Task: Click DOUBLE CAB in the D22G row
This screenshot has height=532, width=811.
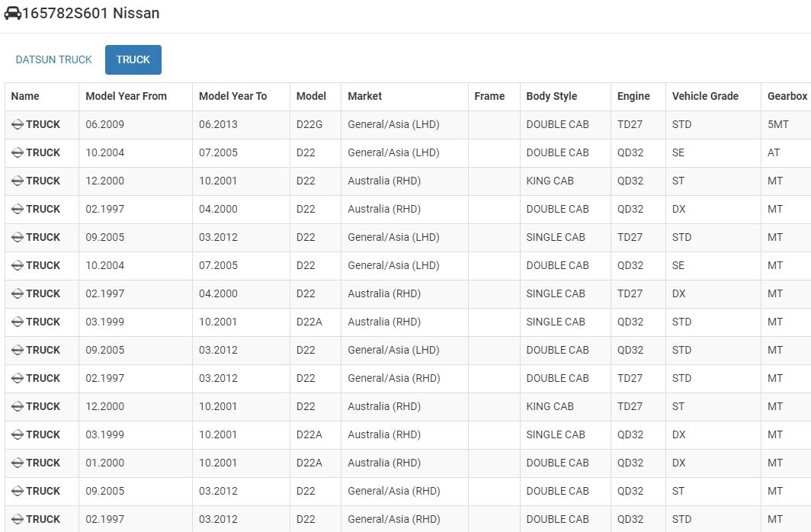Action: (558, 124)
